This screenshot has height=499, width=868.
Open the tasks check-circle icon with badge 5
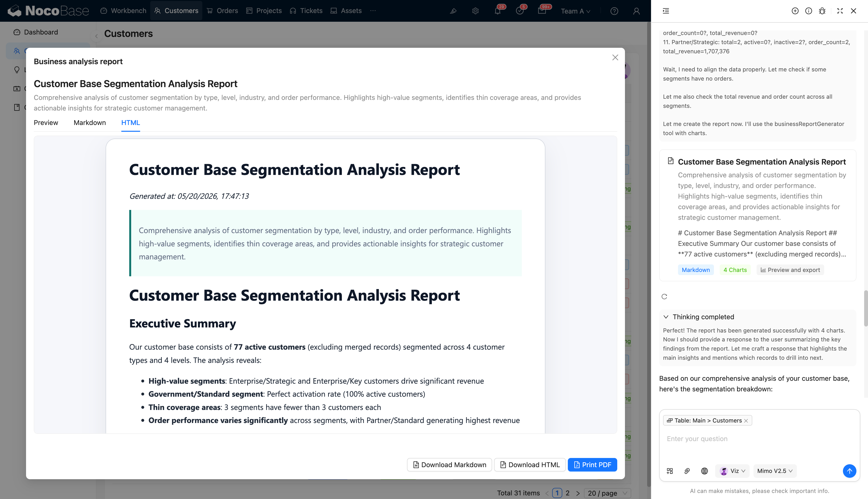tap(520, 11)
